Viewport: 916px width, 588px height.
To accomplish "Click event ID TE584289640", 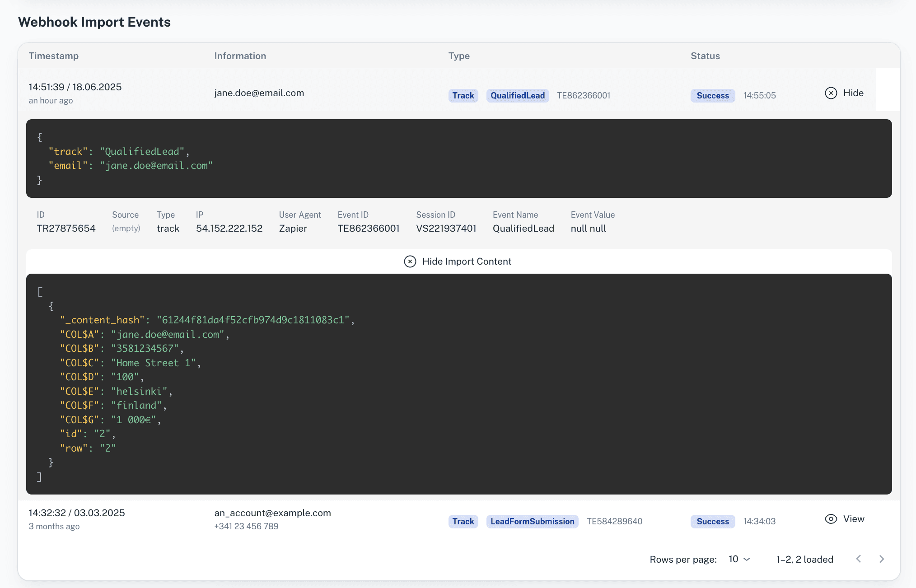I will point(614,521).
